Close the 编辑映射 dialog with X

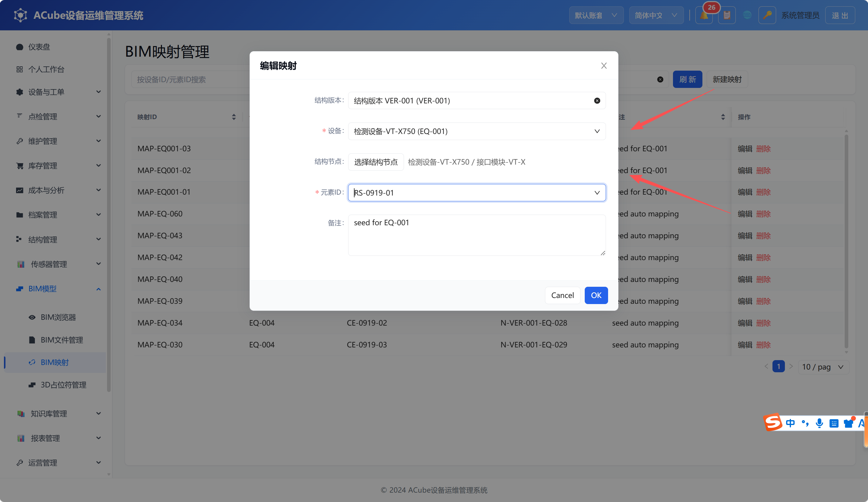pos(604,65)
